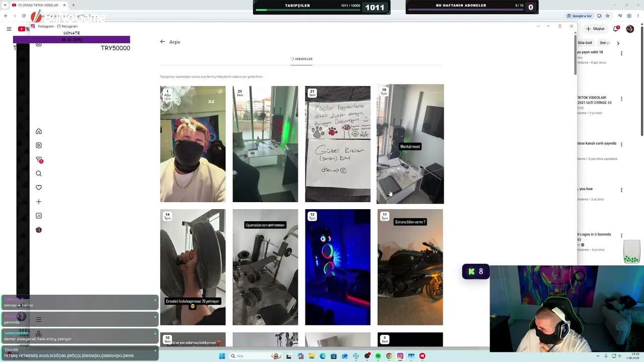Close the CRINGE TIKTOK VIDEOLARI tab
This screenshot has width=644, height=362.
[x=64, y=5]
